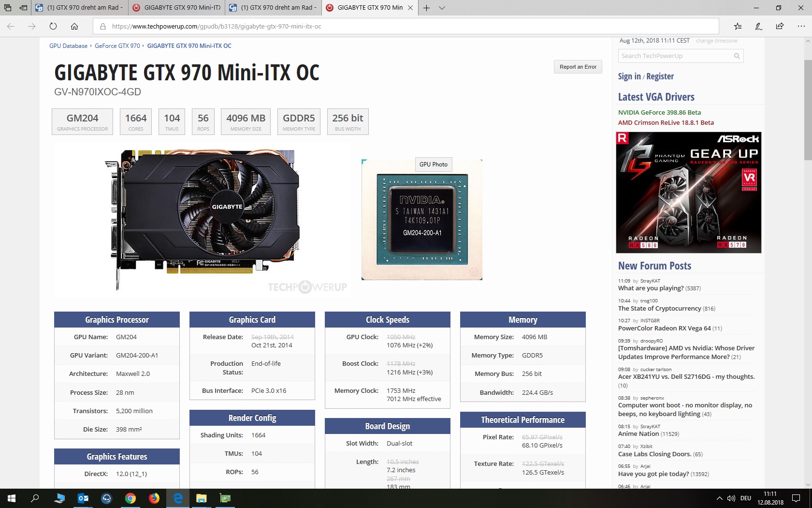This screenshot has width=812, height=508.
Task: Open Edge settings and more menu
Action: pos(801,26)
